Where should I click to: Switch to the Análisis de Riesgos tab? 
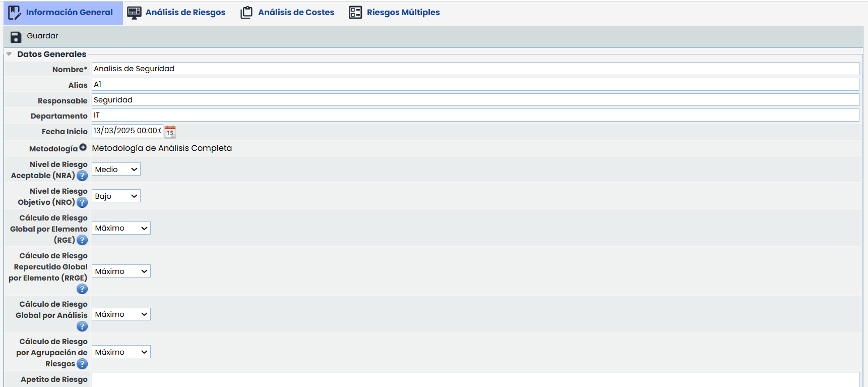click(x=176, y=13)
